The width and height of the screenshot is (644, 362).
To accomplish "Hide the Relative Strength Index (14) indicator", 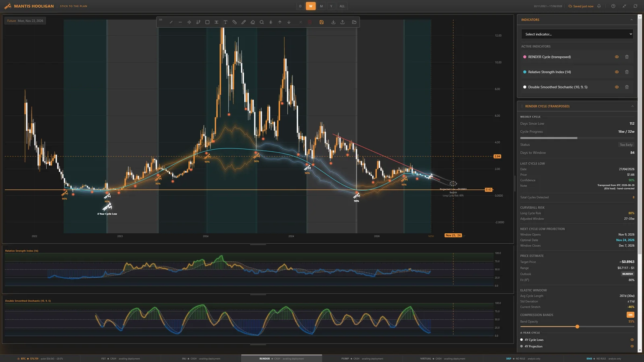I will click(x=617, y=72).
